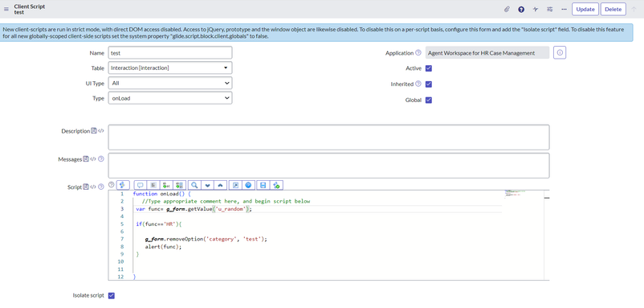Click the Update button
This screenshot has height=308, width=644.
[585, 9]
